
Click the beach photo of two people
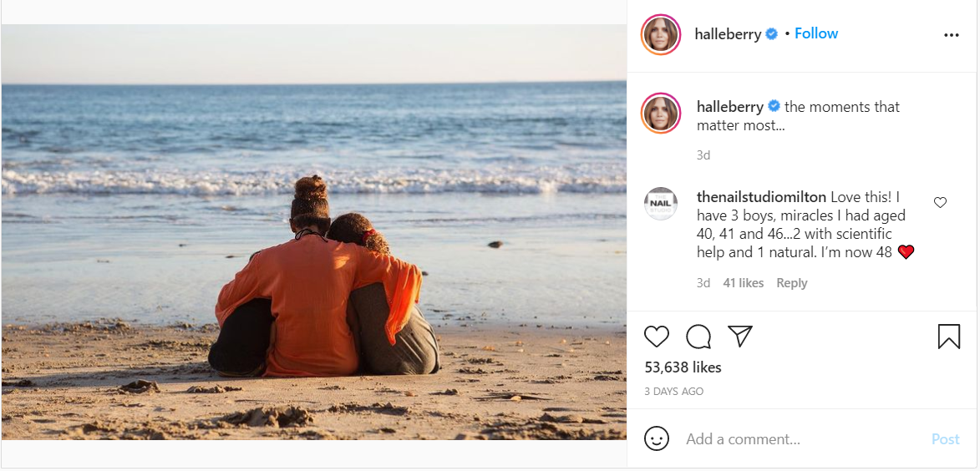click(x=314, y=232)
